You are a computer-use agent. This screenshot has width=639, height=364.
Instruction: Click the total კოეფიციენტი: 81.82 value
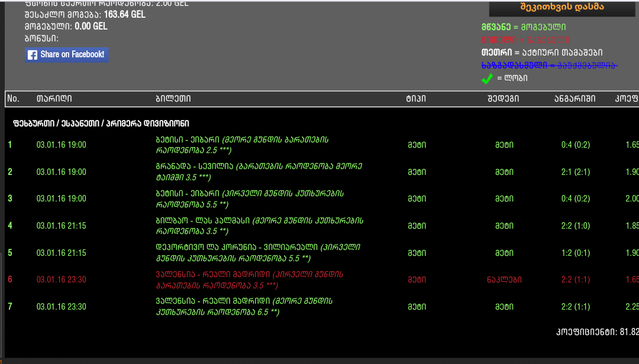coord(598,332)
